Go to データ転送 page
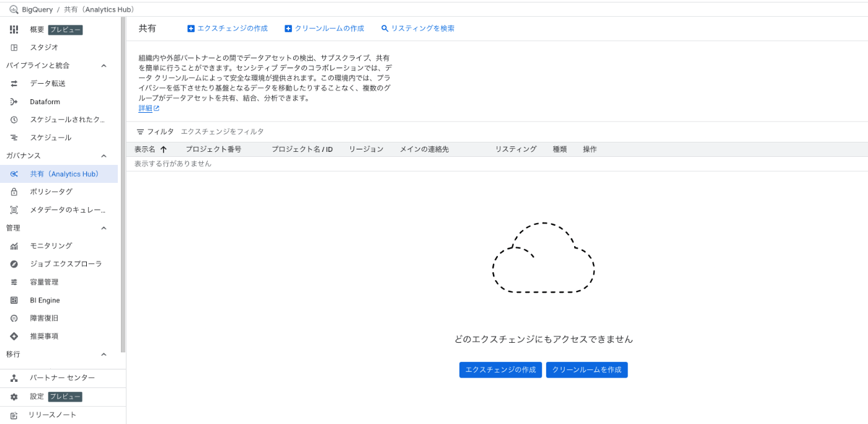 (x=48, y=84)
